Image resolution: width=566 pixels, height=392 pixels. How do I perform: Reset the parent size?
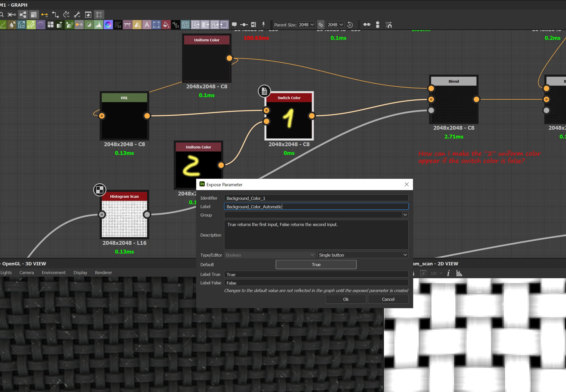(350, 25)
